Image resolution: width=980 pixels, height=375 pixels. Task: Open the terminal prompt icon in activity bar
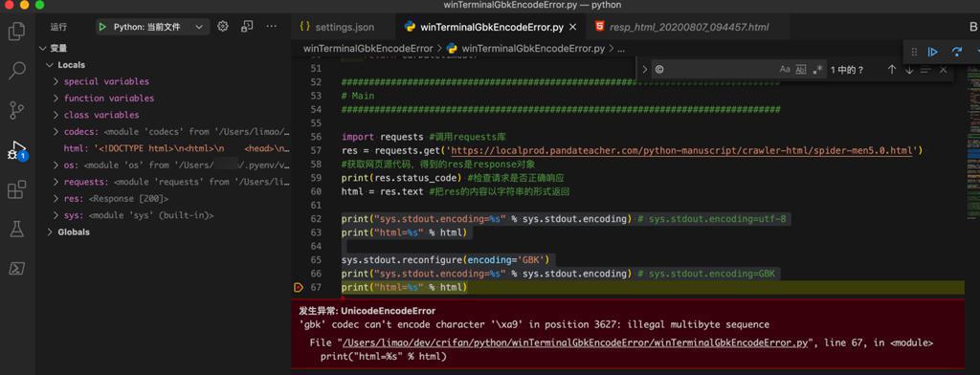[x=17, y=269]
